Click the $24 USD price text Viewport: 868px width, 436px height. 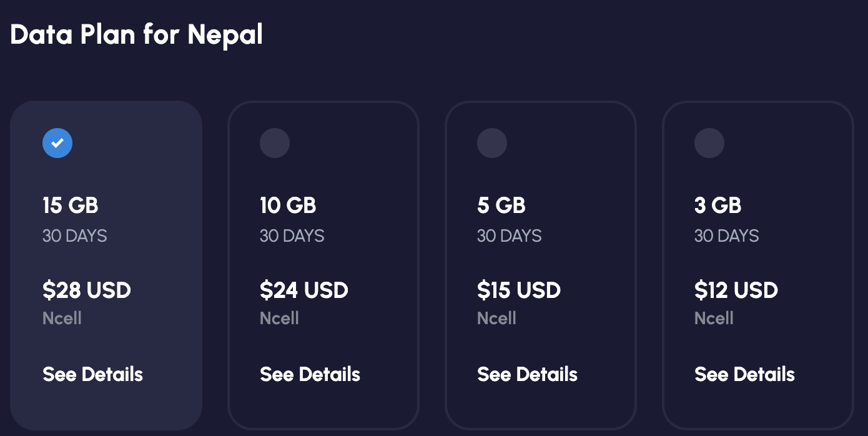pos(304,290)
